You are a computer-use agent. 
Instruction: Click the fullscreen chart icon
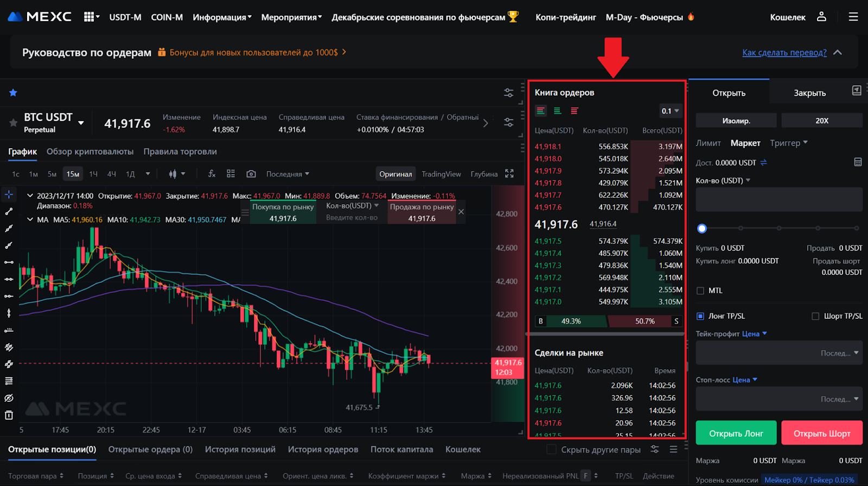coord(509,174)
